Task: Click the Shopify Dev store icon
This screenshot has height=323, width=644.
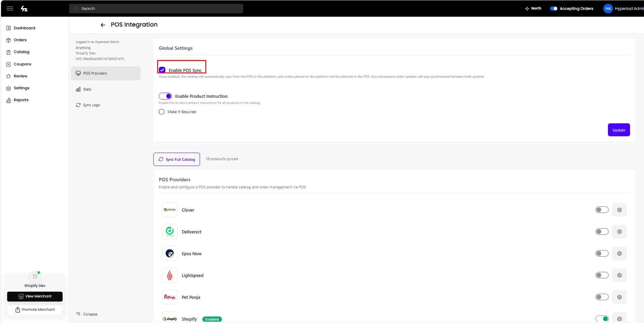Action: 35,276
